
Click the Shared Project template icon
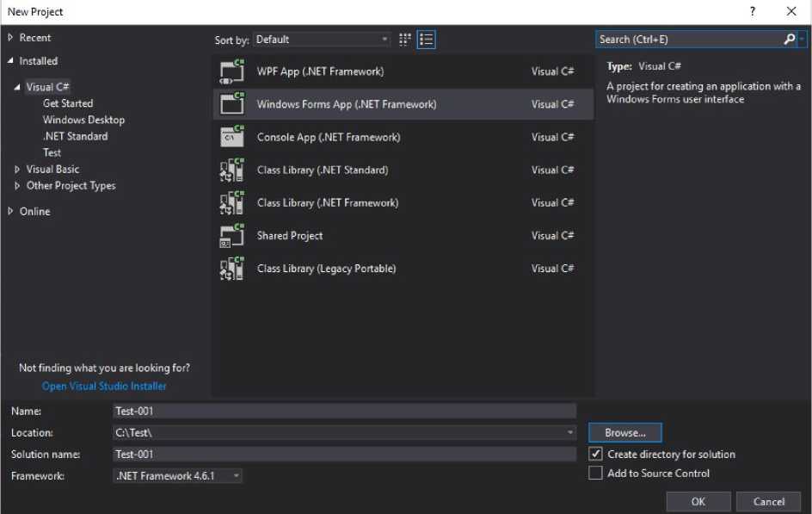(232, 236)
